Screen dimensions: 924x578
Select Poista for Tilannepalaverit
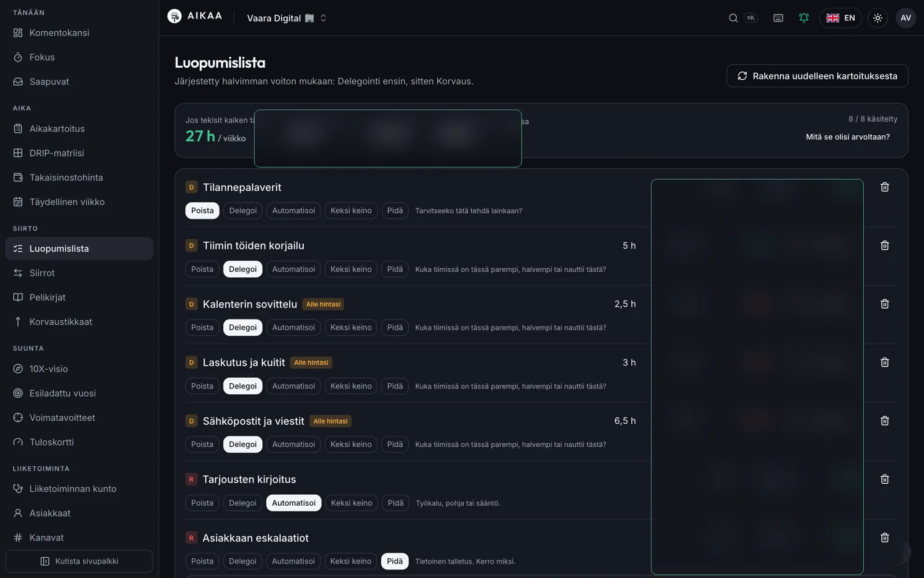202,210
